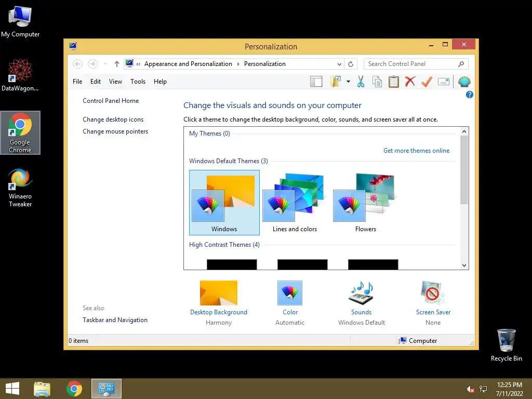Open the View menu
Screen dimensions: 532x399
[115, 82]
